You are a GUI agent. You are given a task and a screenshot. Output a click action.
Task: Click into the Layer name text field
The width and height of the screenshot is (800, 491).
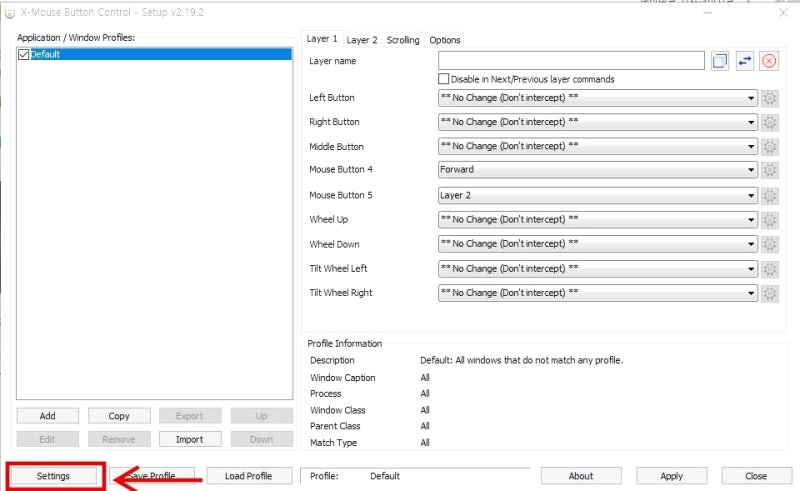tap(571, 61)
